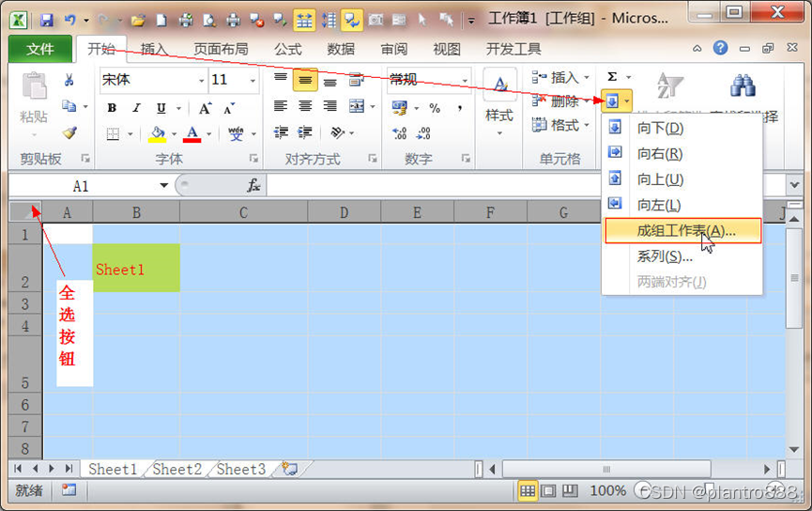Screen dimensions: 812x511
Task: Click the Copy icon in clipboard group
Action: pos(69,106)
